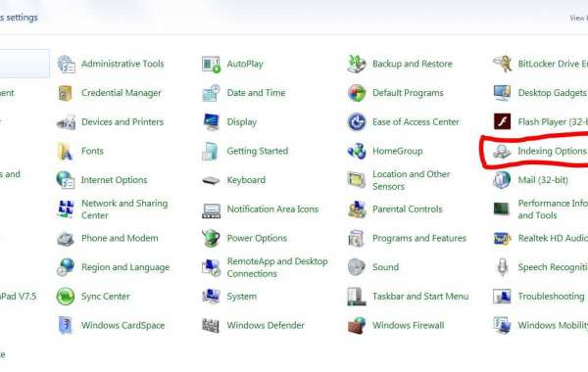The height and width of the screenshot is (372, 588).
Task: Open the Devices and Printers icon
Action: (67, 122)
